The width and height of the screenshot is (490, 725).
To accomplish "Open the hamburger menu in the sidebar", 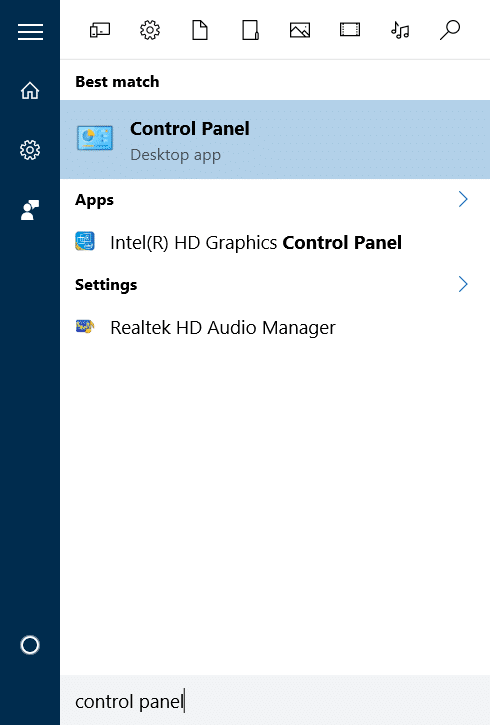I will pyautogui.click(x=30, y=32).
